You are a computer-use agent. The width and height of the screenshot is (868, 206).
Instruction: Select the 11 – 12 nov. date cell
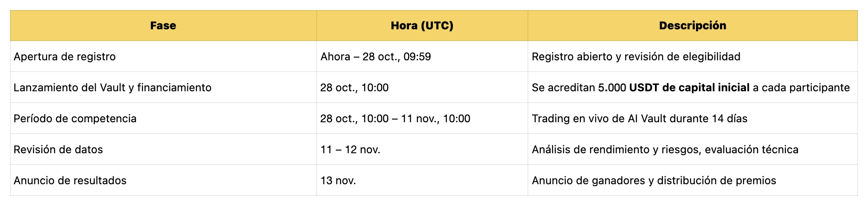350,149
